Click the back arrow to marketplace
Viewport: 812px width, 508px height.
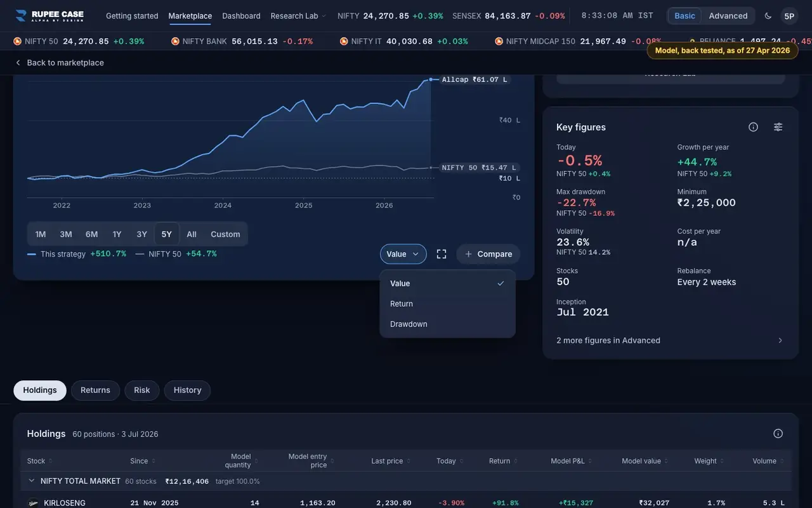pos(18,63)
